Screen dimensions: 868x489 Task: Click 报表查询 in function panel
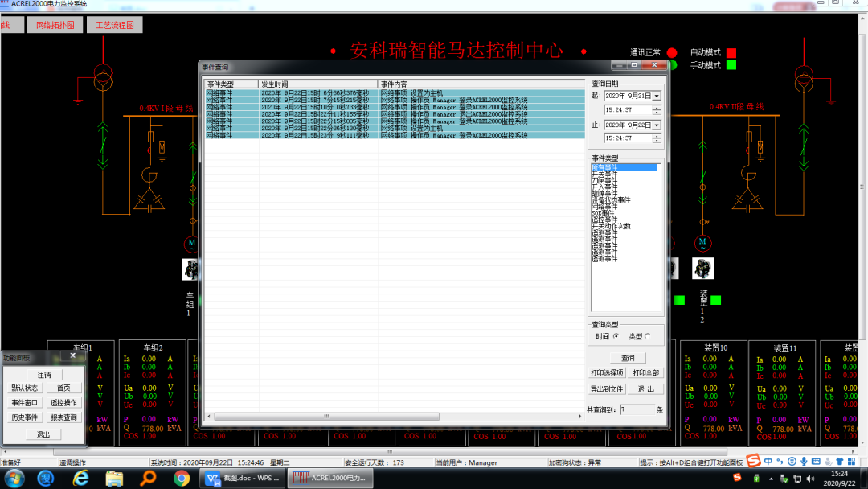click(63, 417)
